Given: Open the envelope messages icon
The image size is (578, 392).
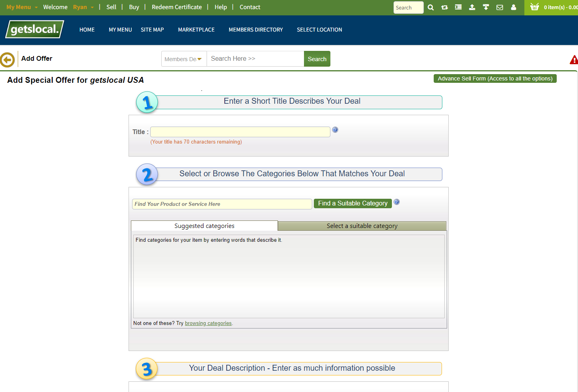Looking at the screenshot, I should pos(500,7).
